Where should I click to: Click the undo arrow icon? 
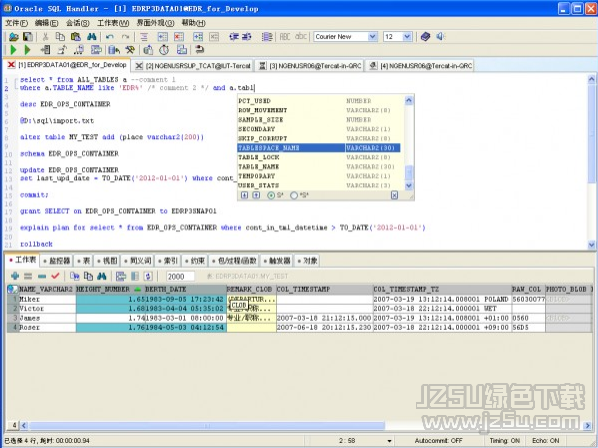tap(110, 37)
